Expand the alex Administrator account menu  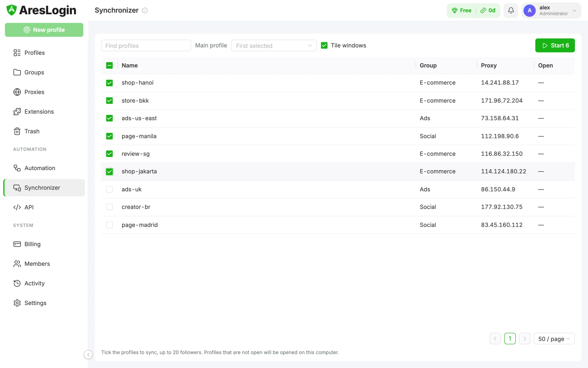point(551,10)
